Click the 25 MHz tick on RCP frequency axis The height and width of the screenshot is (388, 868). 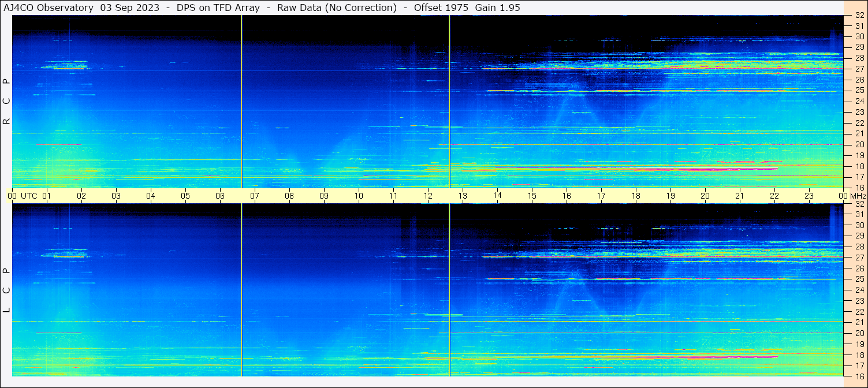coord(859,90)
